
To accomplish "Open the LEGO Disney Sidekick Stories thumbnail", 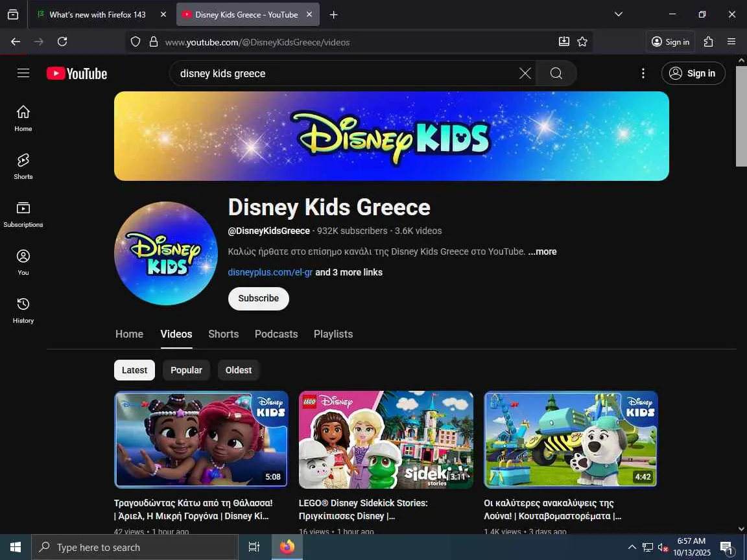I will coord(386,439).
